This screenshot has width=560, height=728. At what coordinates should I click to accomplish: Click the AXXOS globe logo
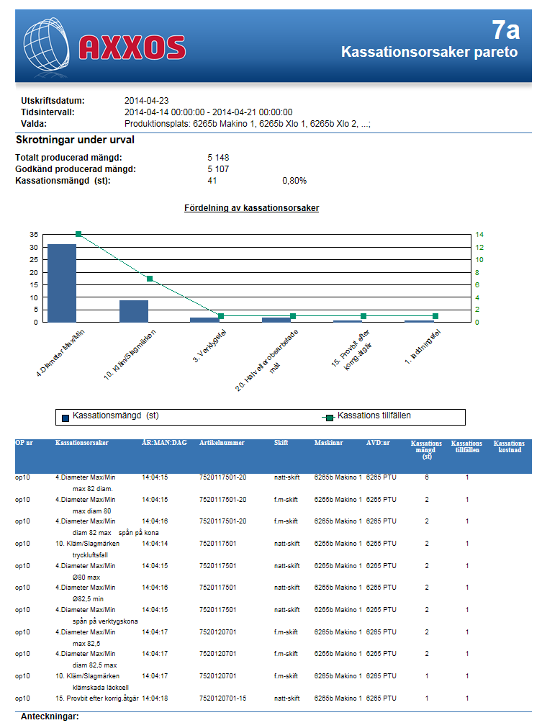tap(46, 48)
